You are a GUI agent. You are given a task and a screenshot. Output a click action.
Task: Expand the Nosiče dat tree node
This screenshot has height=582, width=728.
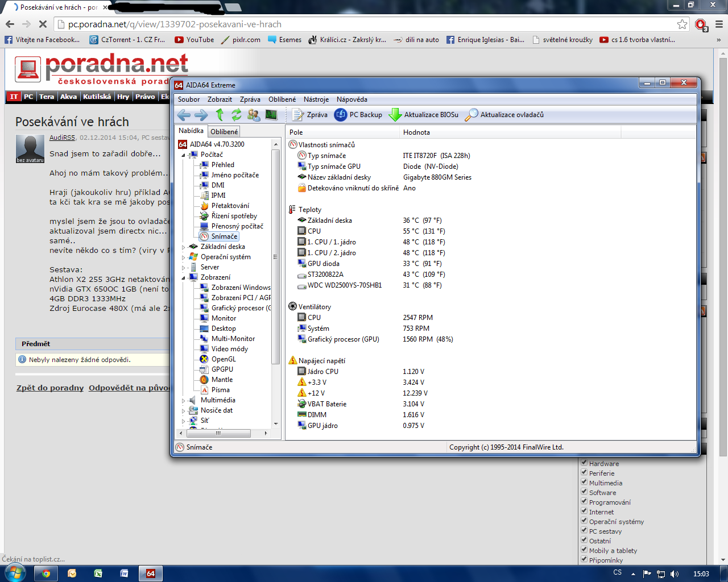[x=184, y=410]
